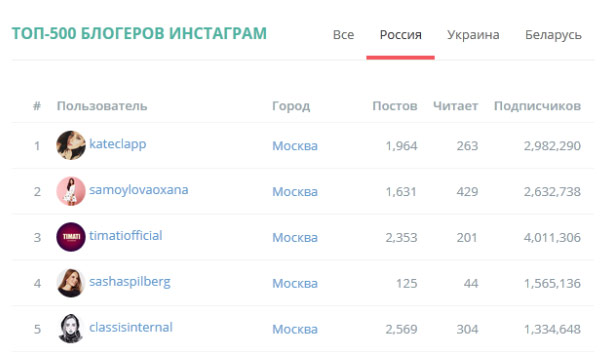Select the Россия tab
This screenshot has width=613, height=360.
[x=400, y=35]
